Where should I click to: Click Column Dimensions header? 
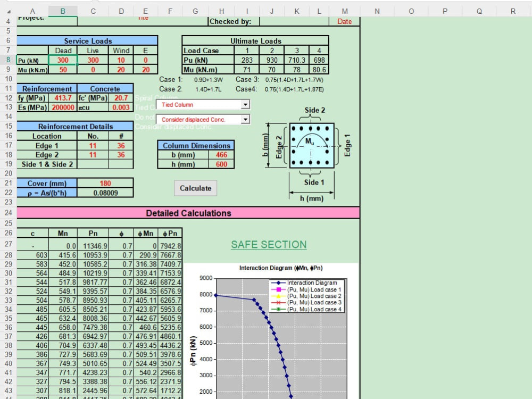(196, 146)
